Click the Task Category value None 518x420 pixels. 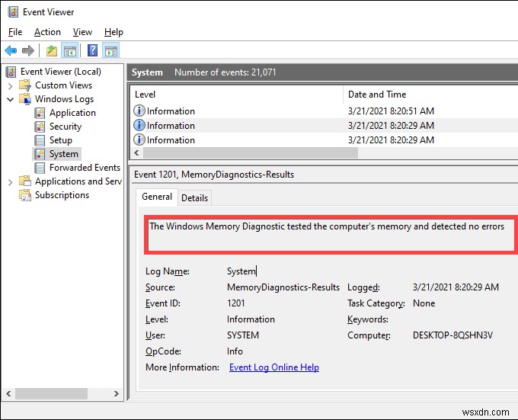[x=424, y=303]
